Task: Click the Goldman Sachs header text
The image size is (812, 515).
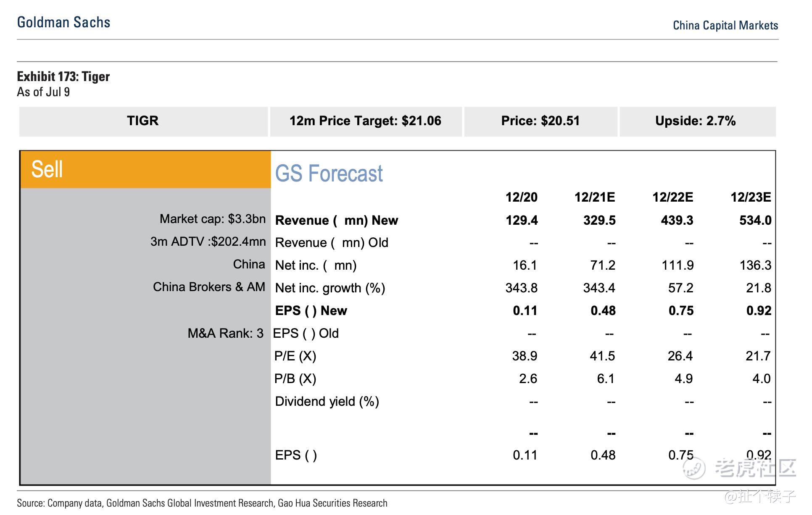Action: (63, 22)
